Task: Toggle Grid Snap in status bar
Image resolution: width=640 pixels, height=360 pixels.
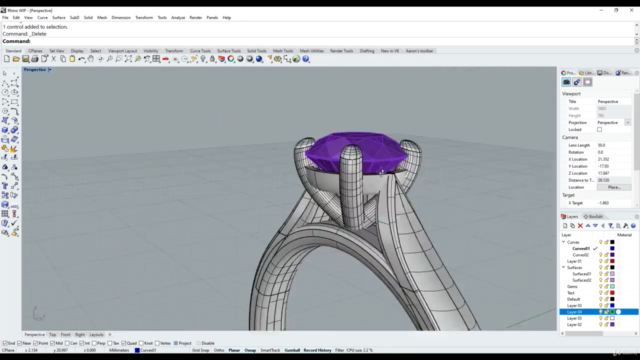Action: [x=200, y=350]
